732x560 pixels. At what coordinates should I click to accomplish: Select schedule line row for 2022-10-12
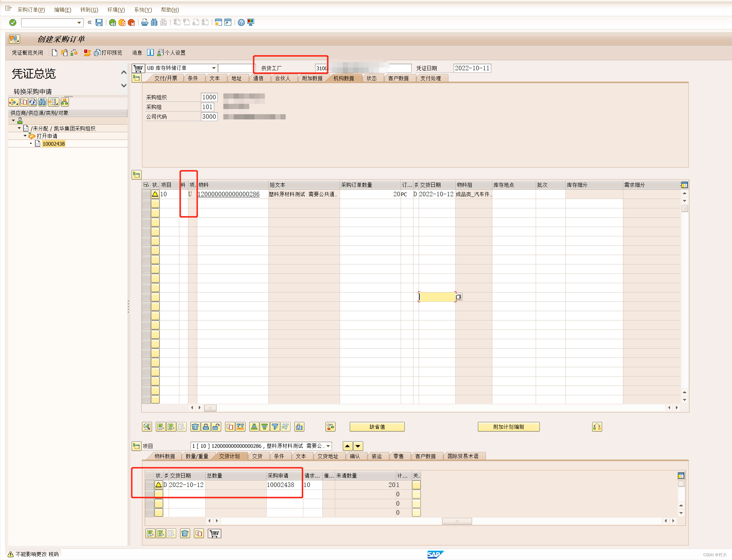coord(150,485)
